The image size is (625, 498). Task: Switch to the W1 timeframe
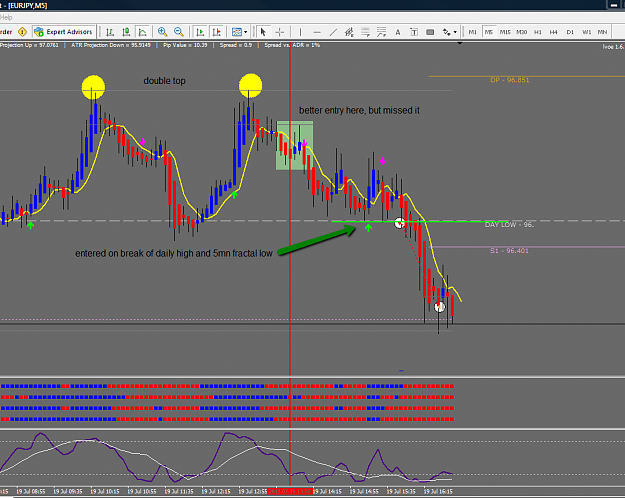pos(586,32)
